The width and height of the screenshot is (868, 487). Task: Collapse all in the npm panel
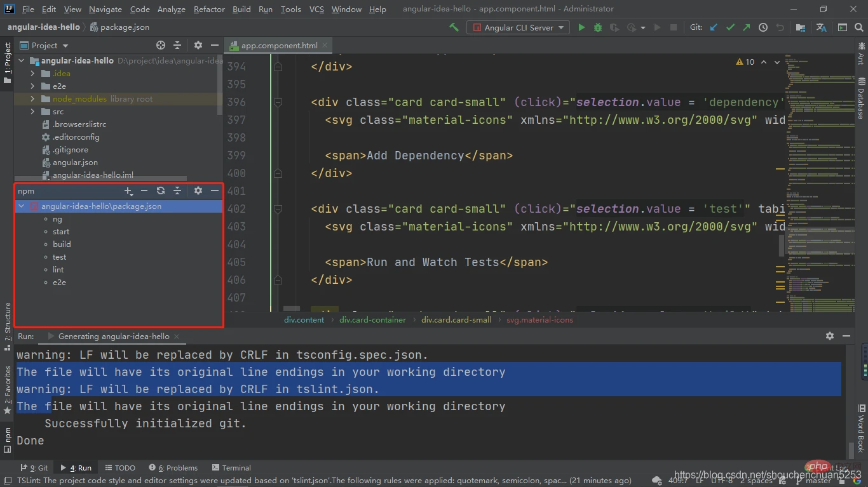177,190
